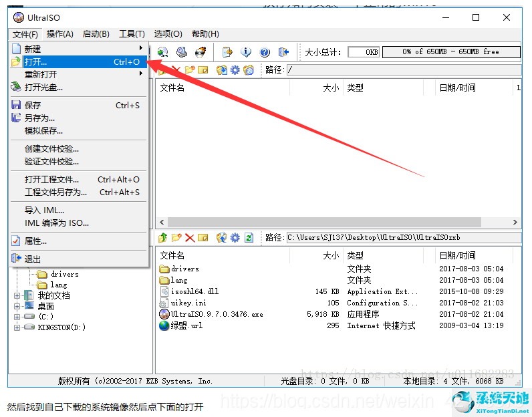Click the info toolbar icon
This screenshot has height=417, width=532.
tap(246, 52)
